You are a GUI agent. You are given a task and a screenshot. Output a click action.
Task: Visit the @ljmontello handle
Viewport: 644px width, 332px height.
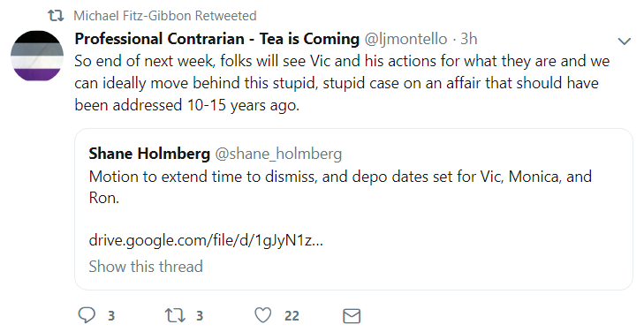(x=405, y=39)
